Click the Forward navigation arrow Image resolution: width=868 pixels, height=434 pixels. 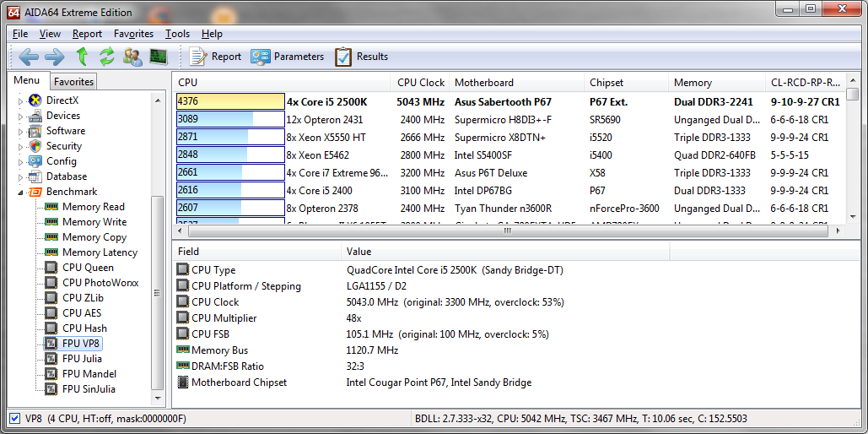point(54,56)
